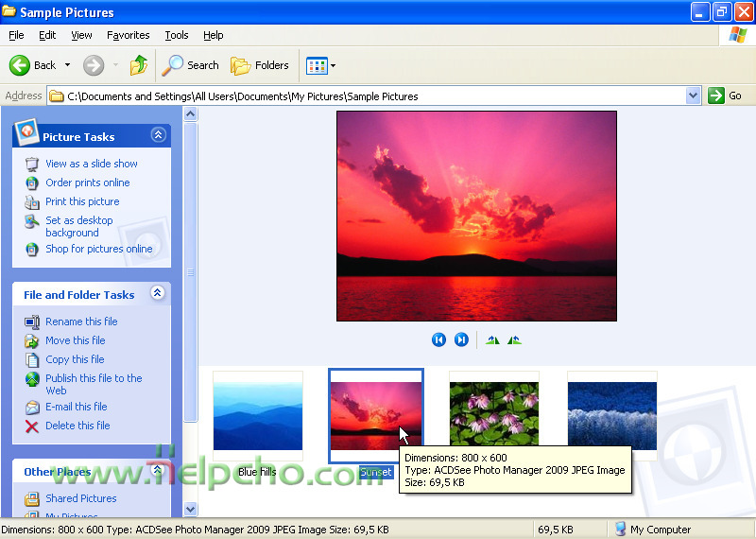Image resolution: width=756 pixels, height=539 pixels.
Task: Rotate the picture clockwise
Action: tap(492, 339)
